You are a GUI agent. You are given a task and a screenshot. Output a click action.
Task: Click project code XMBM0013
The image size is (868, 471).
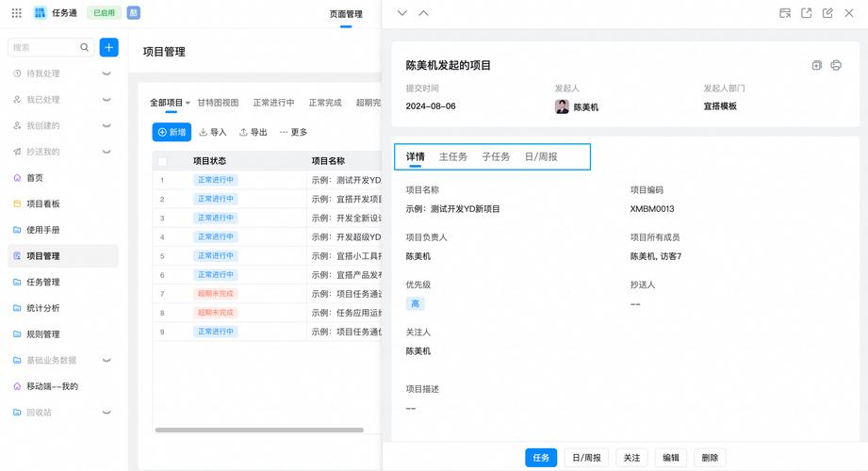point(652,209)
